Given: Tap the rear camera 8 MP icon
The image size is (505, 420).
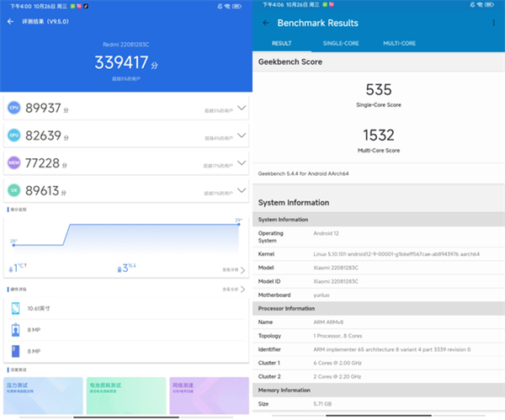Looking at the screenshot, I should (x=16, y=350).
